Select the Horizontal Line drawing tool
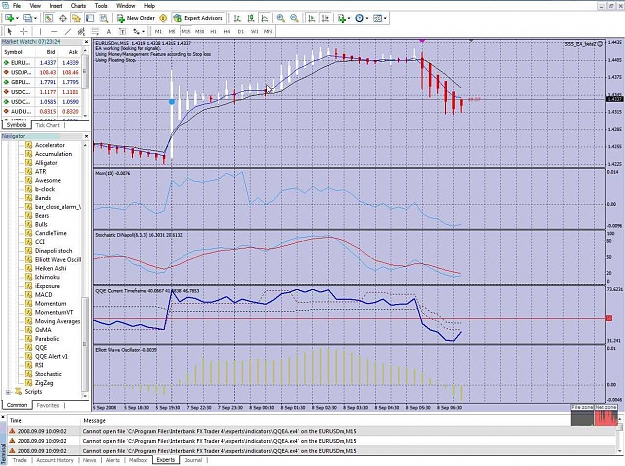Viewport: 625px width, 466px height. (x=54, y=31)
